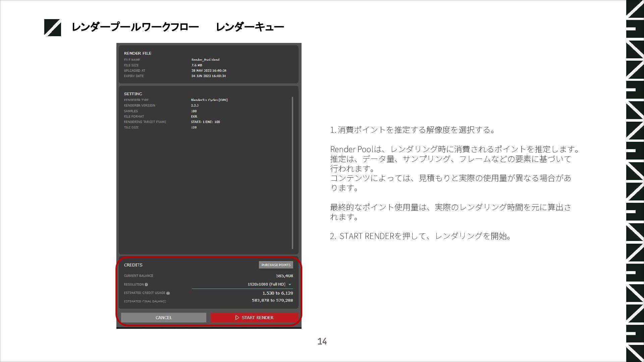Click final balance 583,878 to 579,288
Viewport: 644px width, 362px height.
[272, 300]
